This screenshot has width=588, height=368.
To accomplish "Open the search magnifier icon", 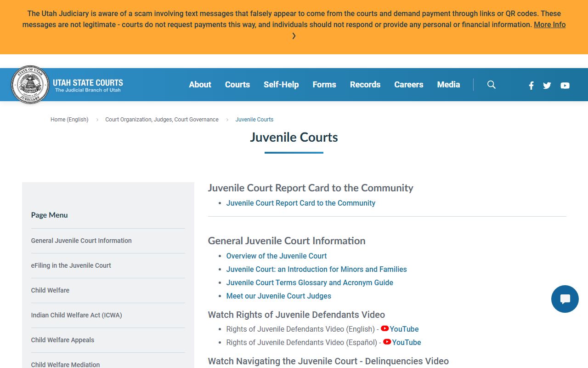I will point(492,85).
